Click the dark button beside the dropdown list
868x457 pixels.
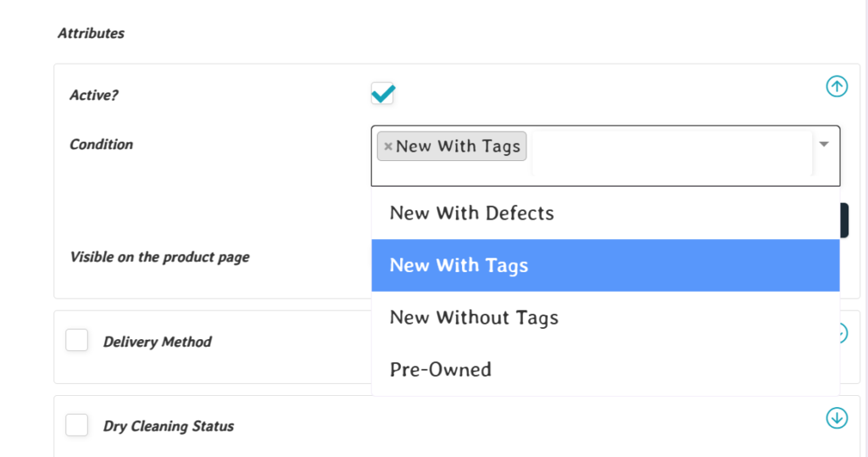(x=844, y=220)
